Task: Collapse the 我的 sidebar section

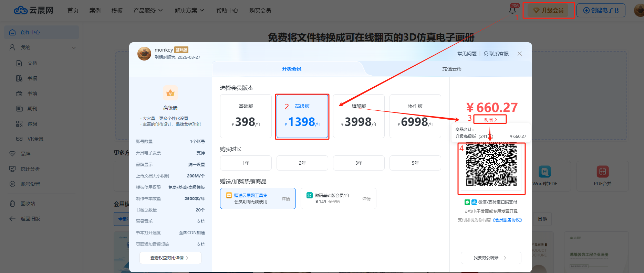Action: (x=74, y=47)
